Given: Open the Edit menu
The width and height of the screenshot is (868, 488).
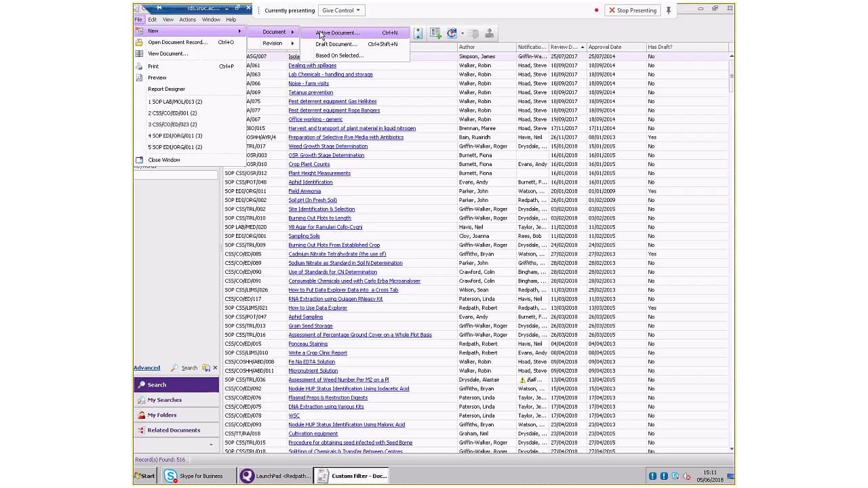Looking at the screenshot, I should [153, 20].
